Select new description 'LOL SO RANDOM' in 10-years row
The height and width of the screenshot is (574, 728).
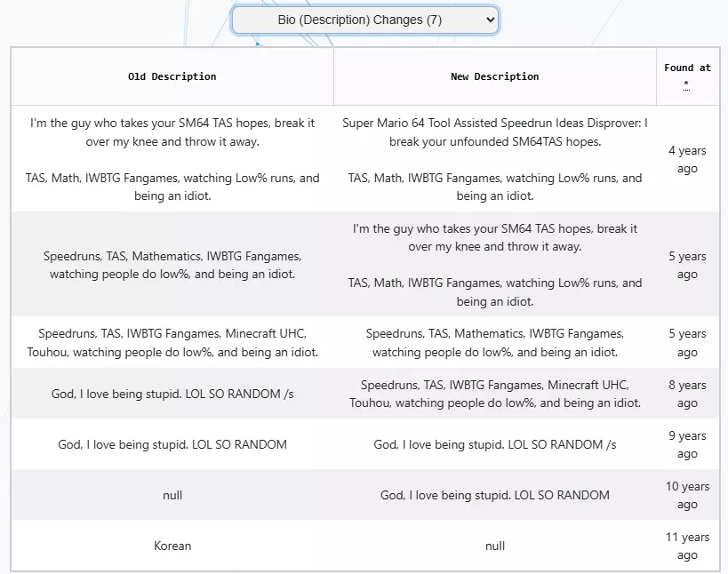click(x=495, y=495)
